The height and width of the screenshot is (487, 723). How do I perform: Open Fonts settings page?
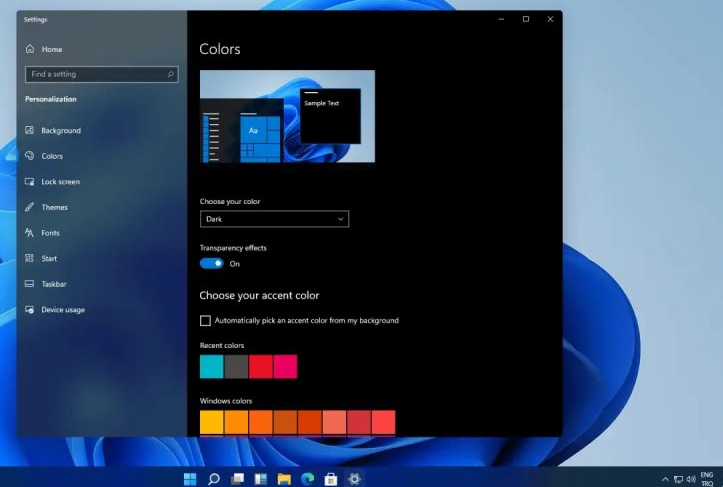(x=50, y=233)
